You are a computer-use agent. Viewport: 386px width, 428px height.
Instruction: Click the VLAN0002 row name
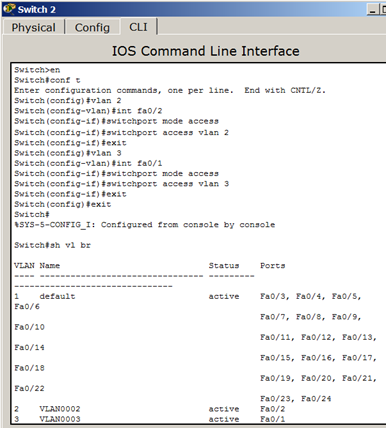[x=60, y=409]
